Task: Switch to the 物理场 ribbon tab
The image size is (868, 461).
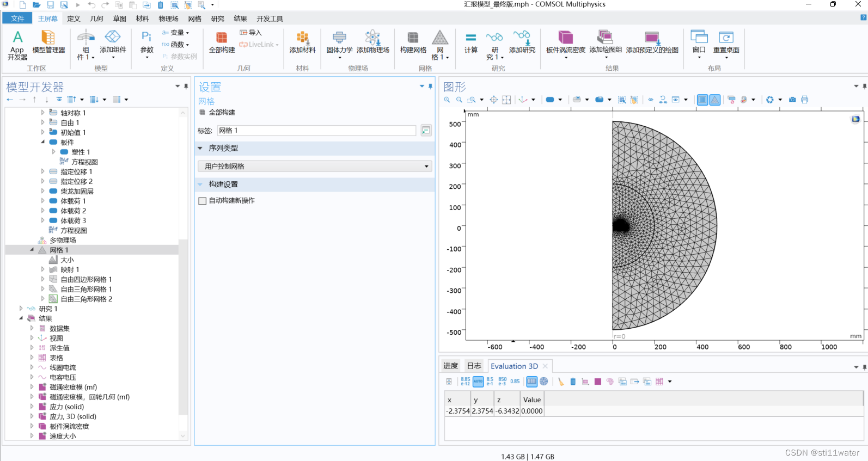Action: (168, 19)
